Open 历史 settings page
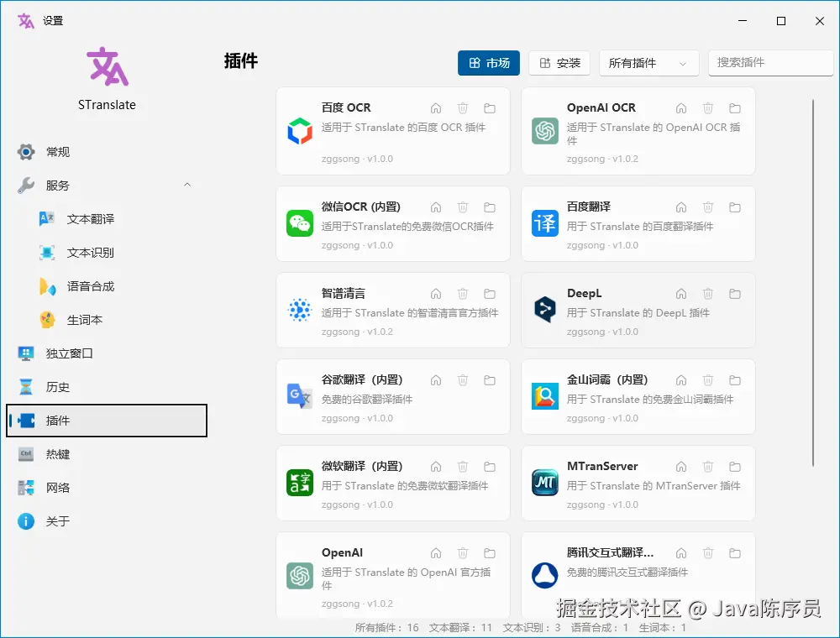The height and width of the screenshot is (638, 840). (106, 387)
